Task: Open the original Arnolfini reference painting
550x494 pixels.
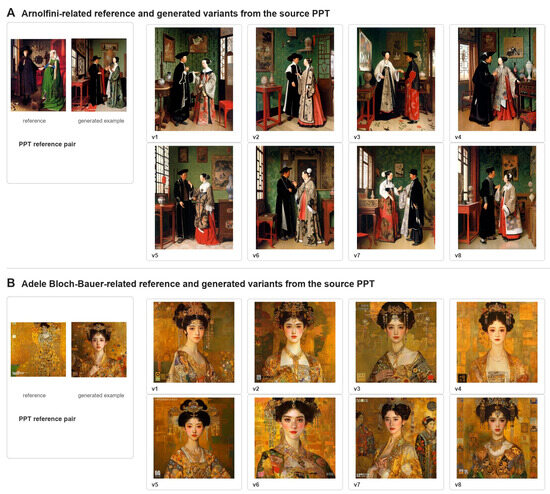Action: point(38,75)
